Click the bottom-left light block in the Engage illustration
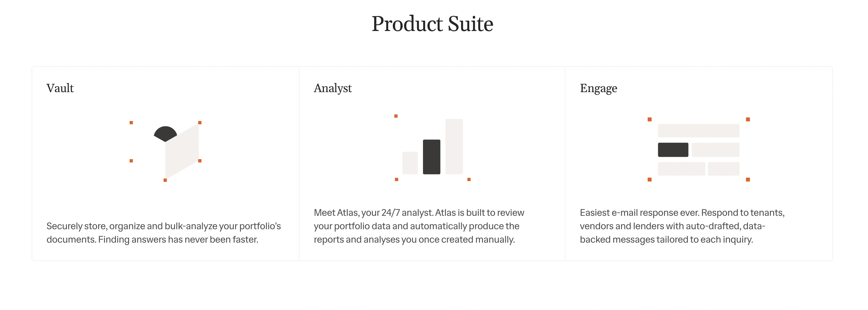 click(x=681, y=168)
